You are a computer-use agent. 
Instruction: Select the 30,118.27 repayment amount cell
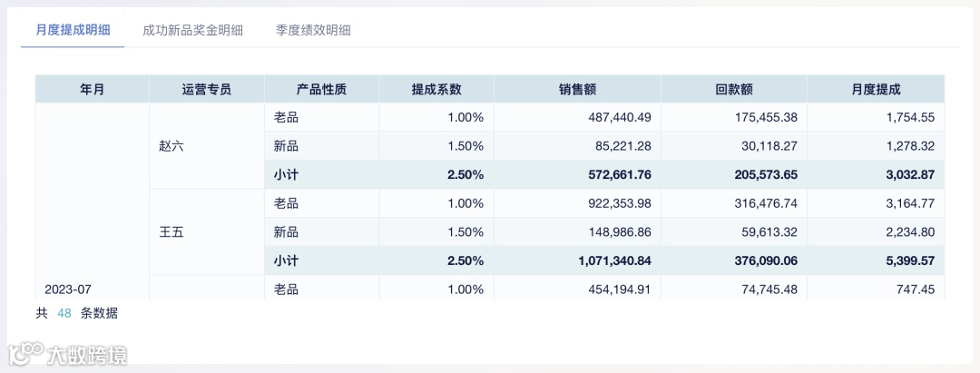click(766, 146)
